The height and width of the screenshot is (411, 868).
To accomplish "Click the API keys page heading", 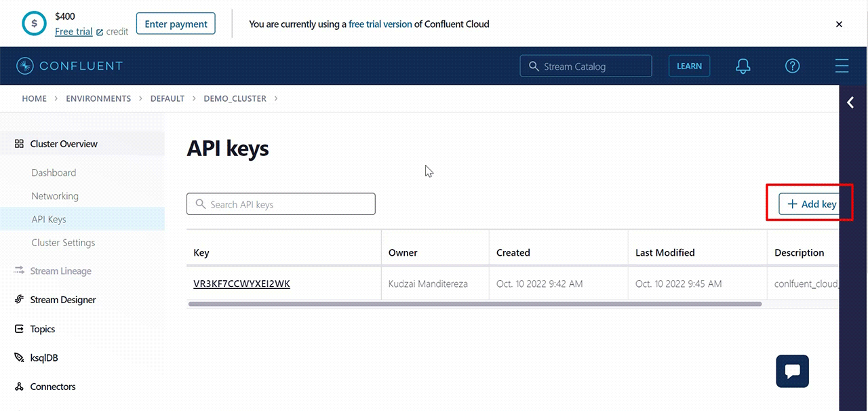I will pos(228,149).
